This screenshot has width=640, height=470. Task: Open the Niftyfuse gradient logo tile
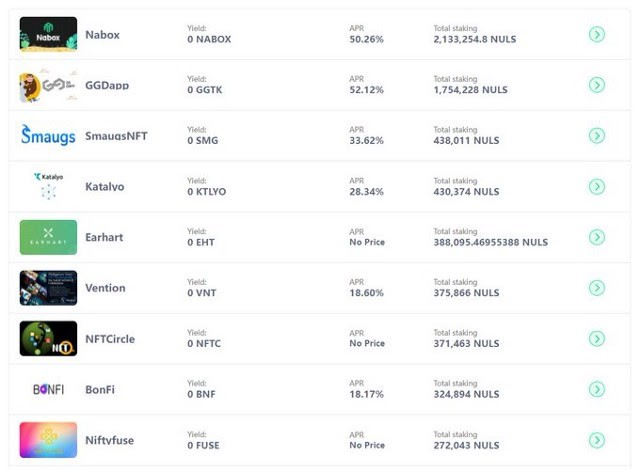[x=48, y=440]
